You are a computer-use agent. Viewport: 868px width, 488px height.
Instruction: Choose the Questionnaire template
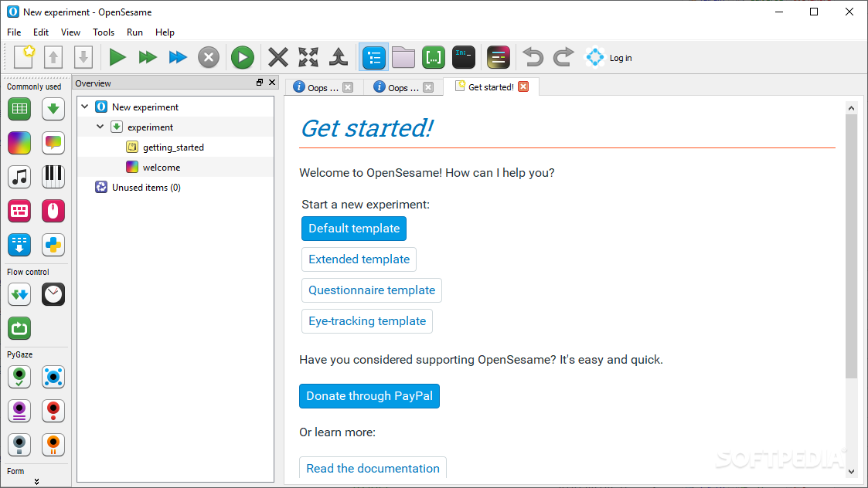pos(372,290)
